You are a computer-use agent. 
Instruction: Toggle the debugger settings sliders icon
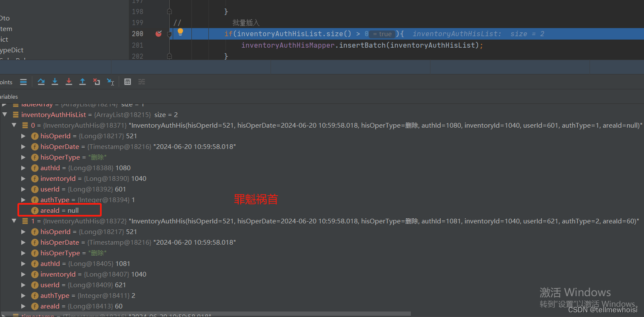(141, 81)
